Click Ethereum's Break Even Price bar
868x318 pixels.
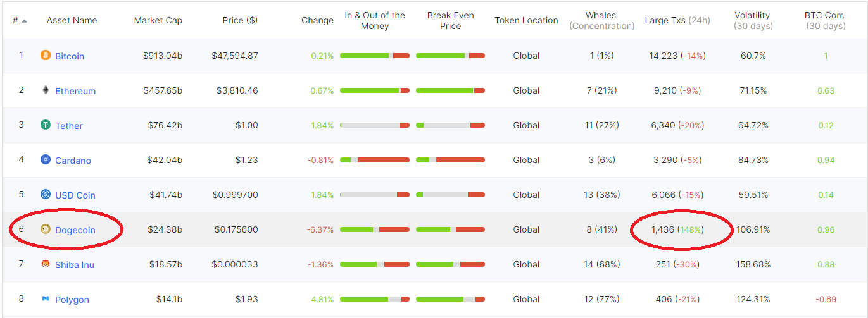pos(450,90)
